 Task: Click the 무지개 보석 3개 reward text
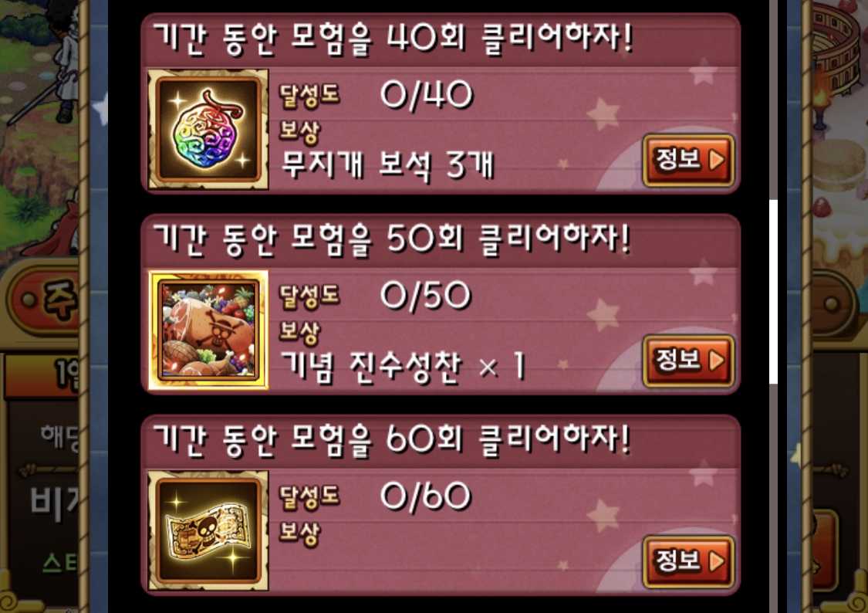(387, 165)
